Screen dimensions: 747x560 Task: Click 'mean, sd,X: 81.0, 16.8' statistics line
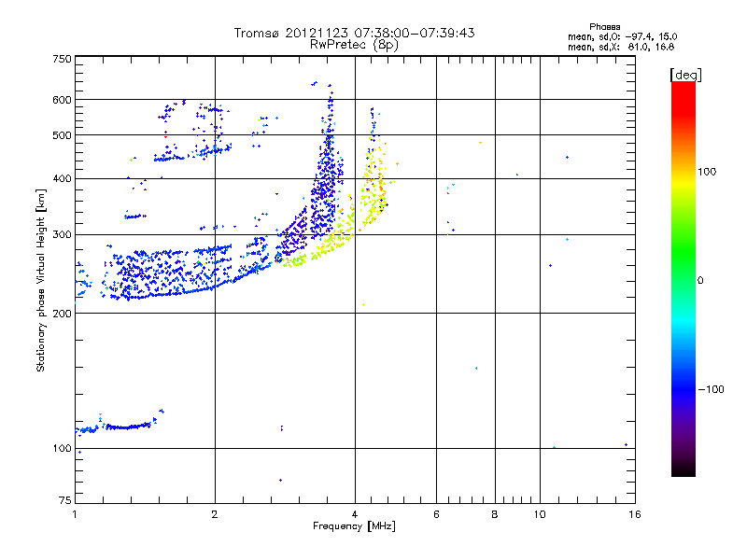(621, 47)
